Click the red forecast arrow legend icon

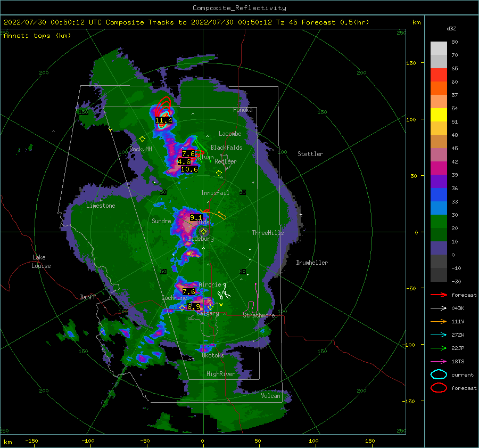pos(439,295)
